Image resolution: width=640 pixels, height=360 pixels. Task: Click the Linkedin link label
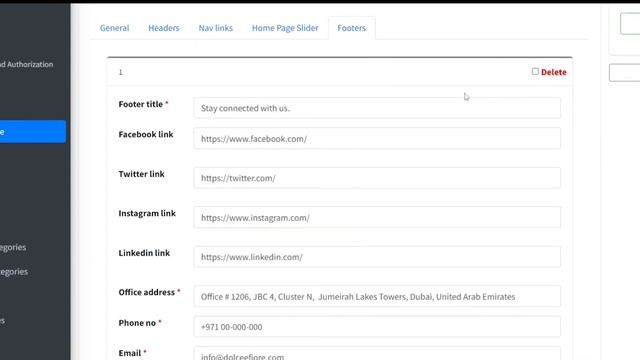(144, 253)
